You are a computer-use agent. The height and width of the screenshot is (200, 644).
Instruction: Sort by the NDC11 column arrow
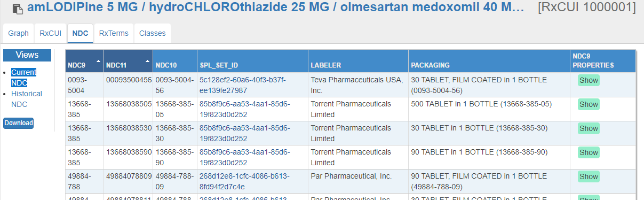(x=147, y=61)
